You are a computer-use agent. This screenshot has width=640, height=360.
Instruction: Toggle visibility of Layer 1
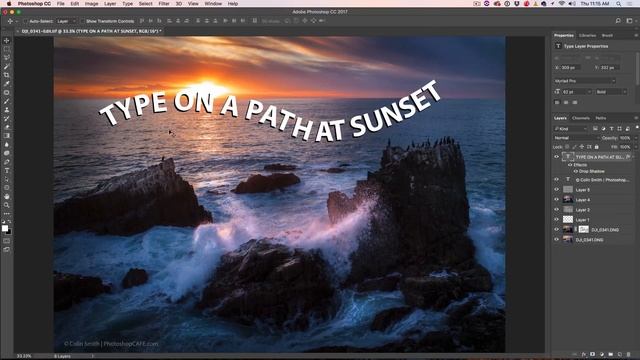click(x=556, y=220)
